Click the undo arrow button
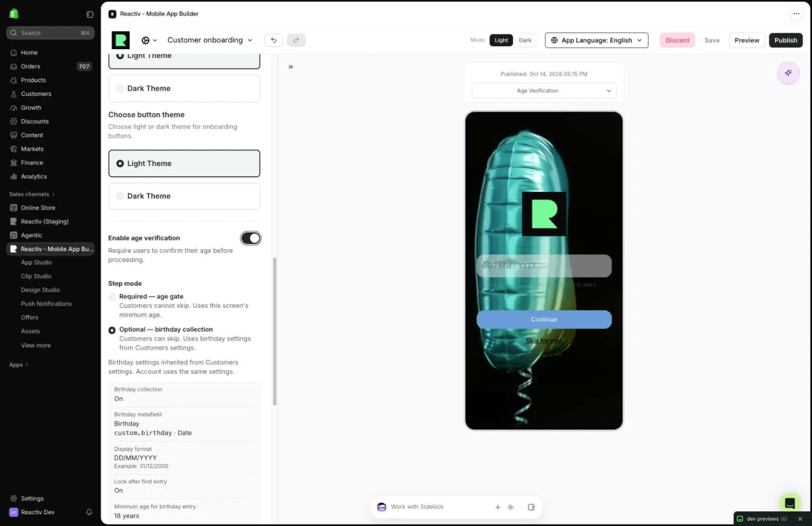The image size is (812, 526). click(x=274, y=40)
